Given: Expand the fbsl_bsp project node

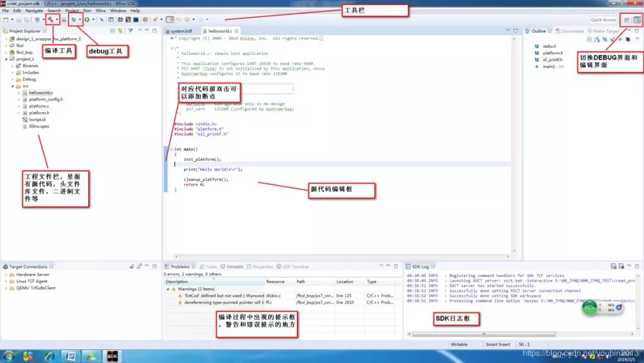Looking at the screenshot, I should [x=6, y=53].
